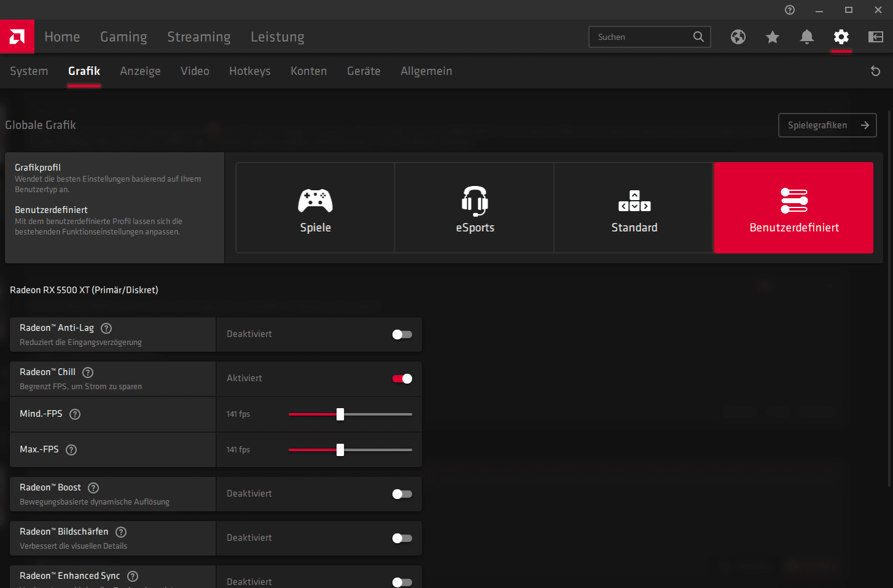Viewport: 893px width, 588px height.
Task: Open the Streaming tab
Action: click(199, 37)
